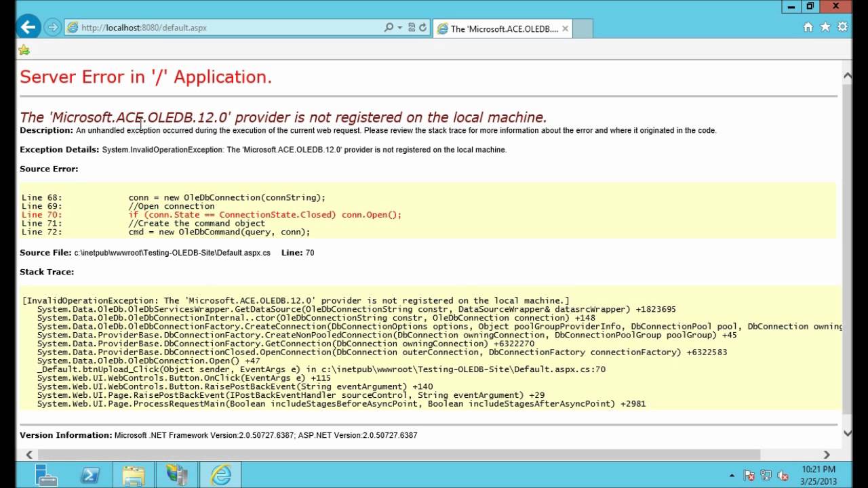Click the 'Stack Trace:' label
868x488 pixels.
pyautogui.click(x=47, y=272)
